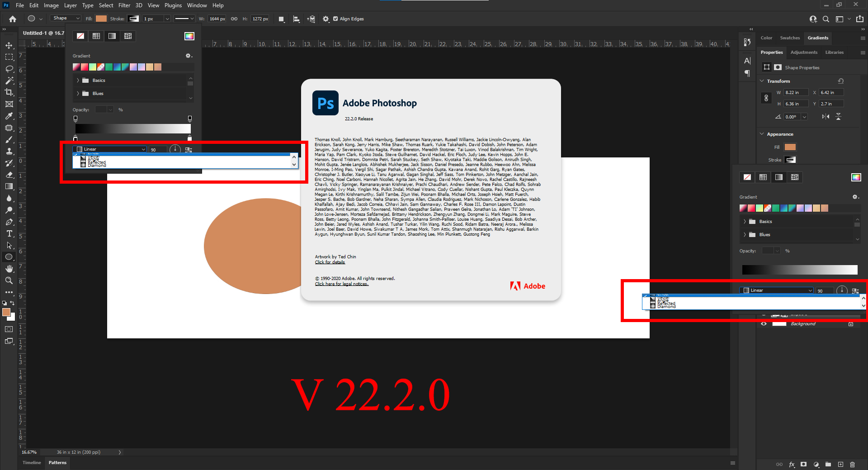Select the Magic Wand tool
868x470 pixels.
pyautogui.click(x=9, y=81)
